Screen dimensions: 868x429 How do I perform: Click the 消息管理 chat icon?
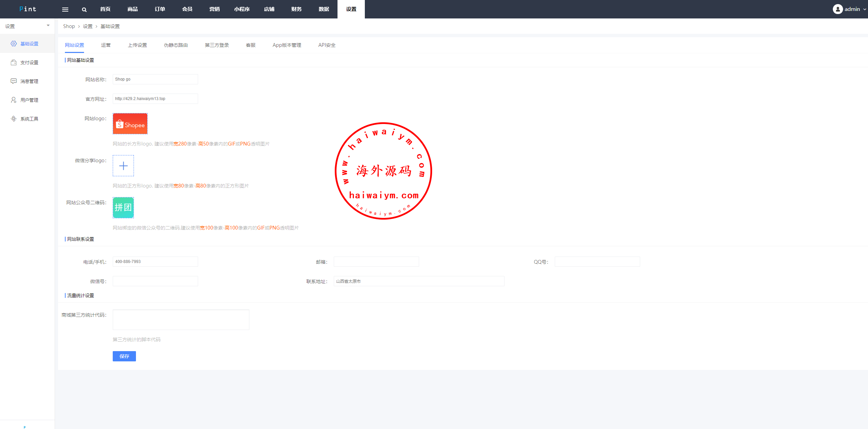(14, 81)
